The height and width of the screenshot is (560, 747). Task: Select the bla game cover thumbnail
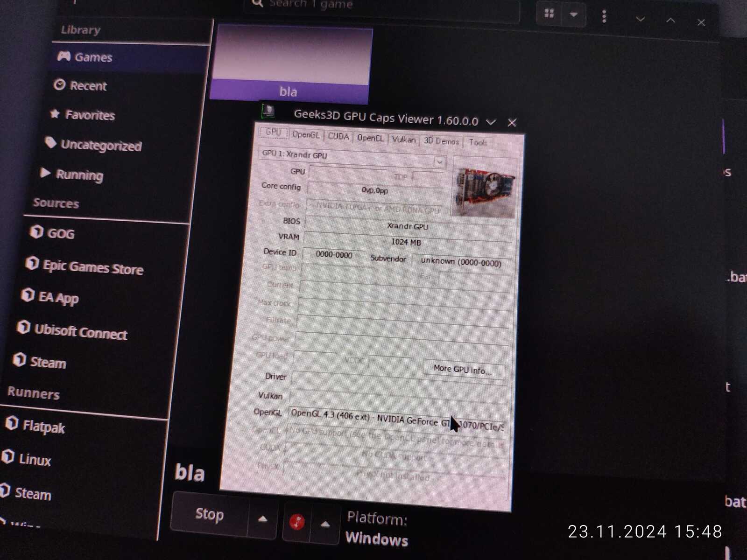[x=292, y=64]
